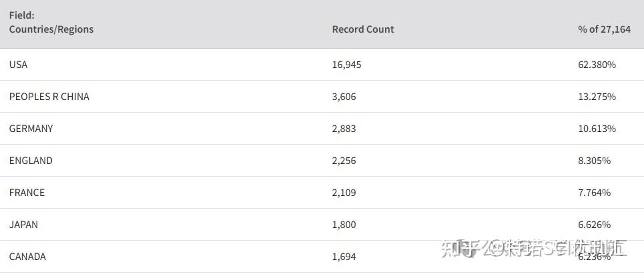Click the 10.613% percentage cell
The width and height of the screenshot is (644, 274).
coord(597,129)
